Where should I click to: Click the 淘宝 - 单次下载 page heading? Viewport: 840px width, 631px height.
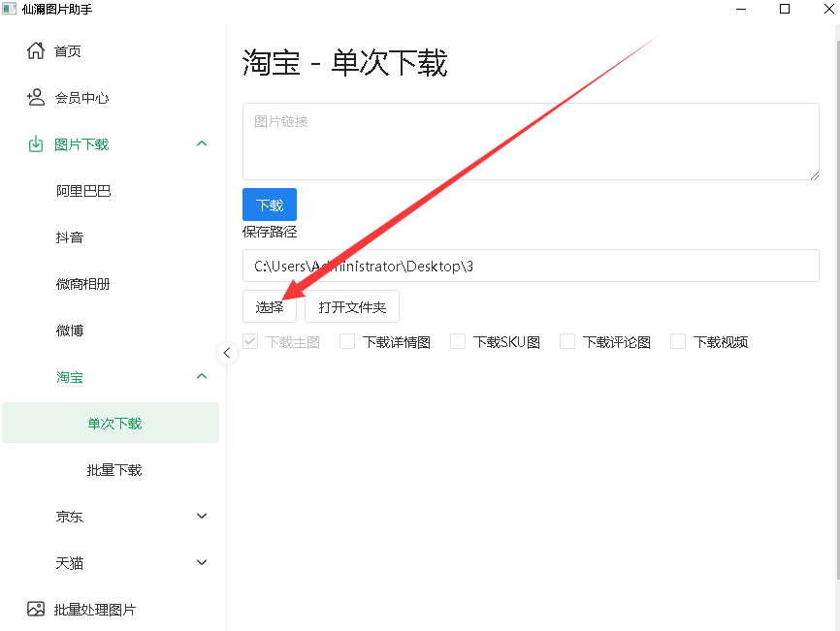[x=345, y=63]
